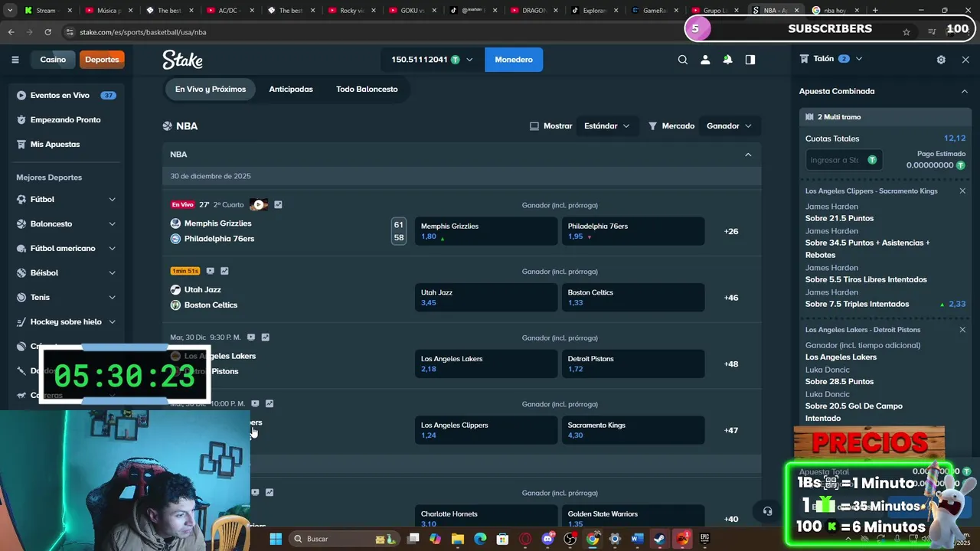Open the notifications bell
Image resolution: width=980 pixels, height=551 pixels.
727,60
